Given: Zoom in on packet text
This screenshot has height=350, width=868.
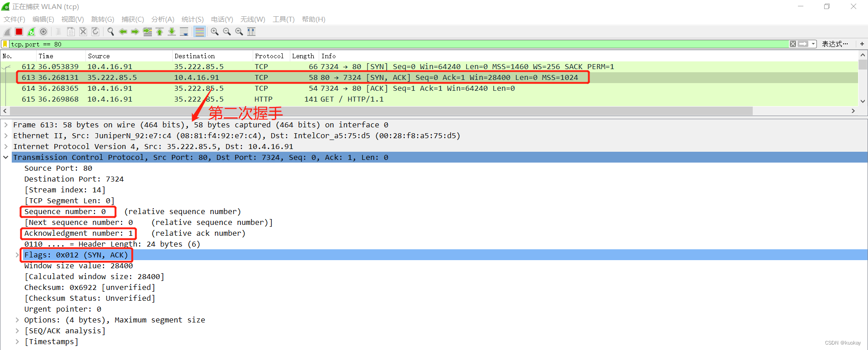Looking at the screenshot, I should tap(215, 32).
